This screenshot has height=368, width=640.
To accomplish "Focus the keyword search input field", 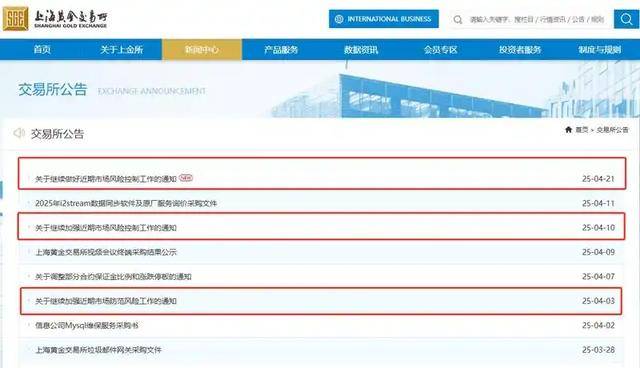I will [x=531, y=19].
